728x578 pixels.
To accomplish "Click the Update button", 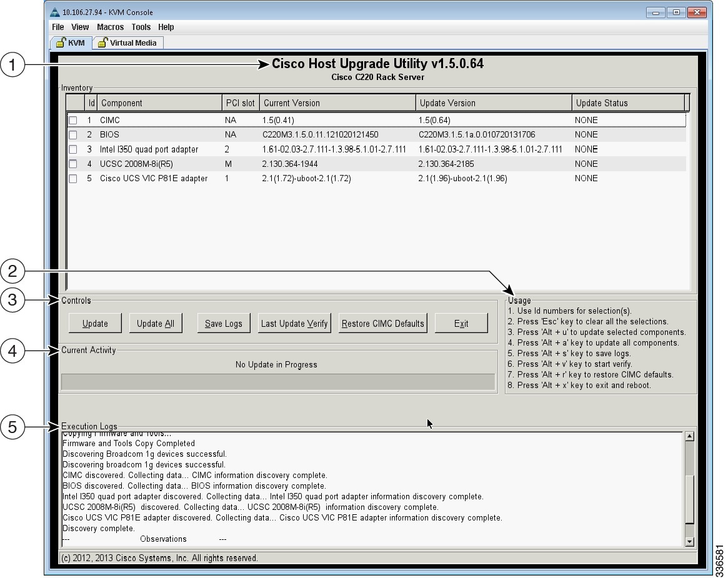I will pos(94,323).
